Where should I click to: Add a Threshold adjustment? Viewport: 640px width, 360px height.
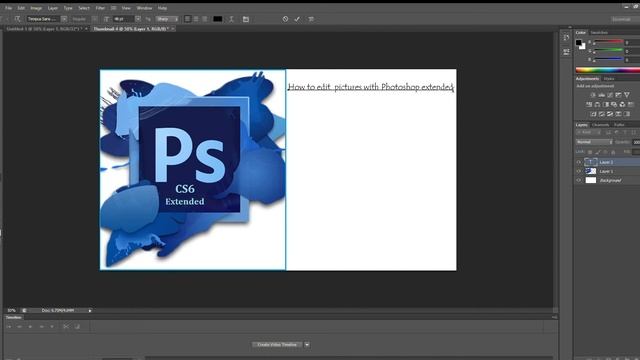point(610,114)
